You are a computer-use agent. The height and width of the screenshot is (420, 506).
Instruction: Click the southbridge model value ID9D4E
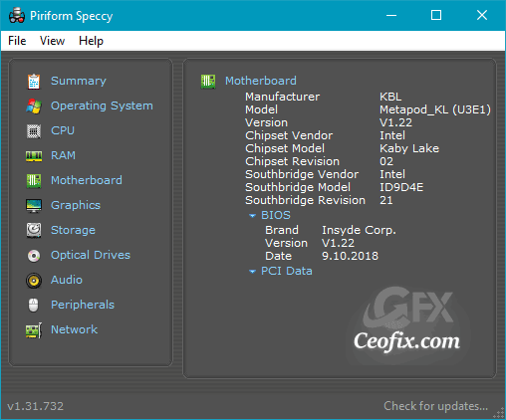pos(401,187)
